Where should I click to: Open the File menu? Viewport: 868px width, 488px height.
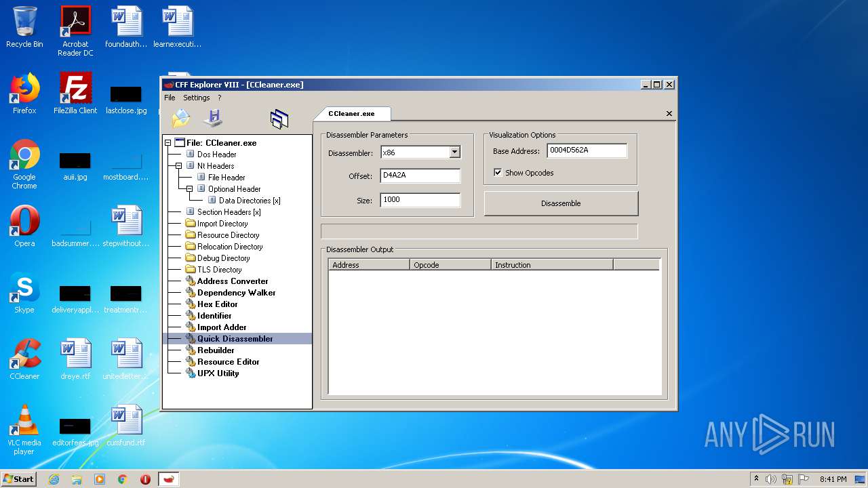(x=170, y=98)
